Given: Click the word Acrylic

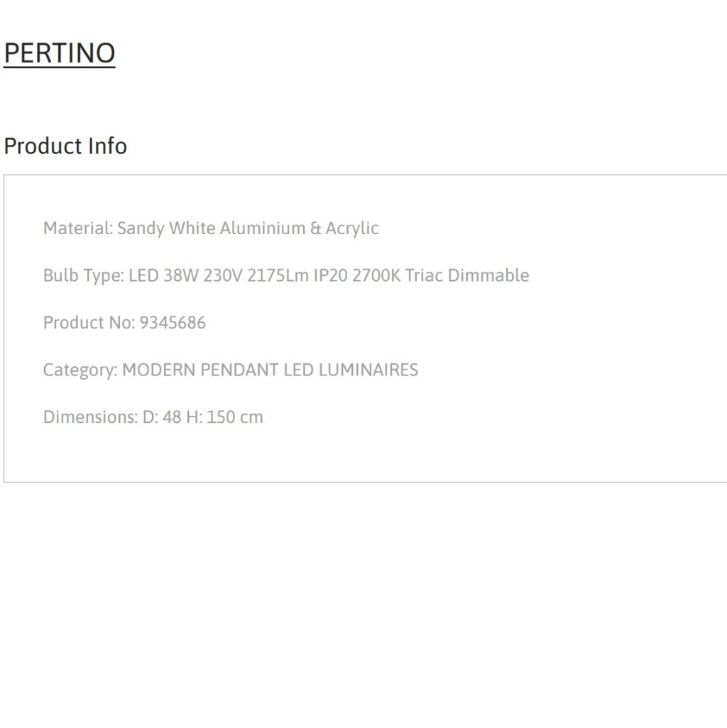Looking at the screenshot, I should (x=351, y=228).
